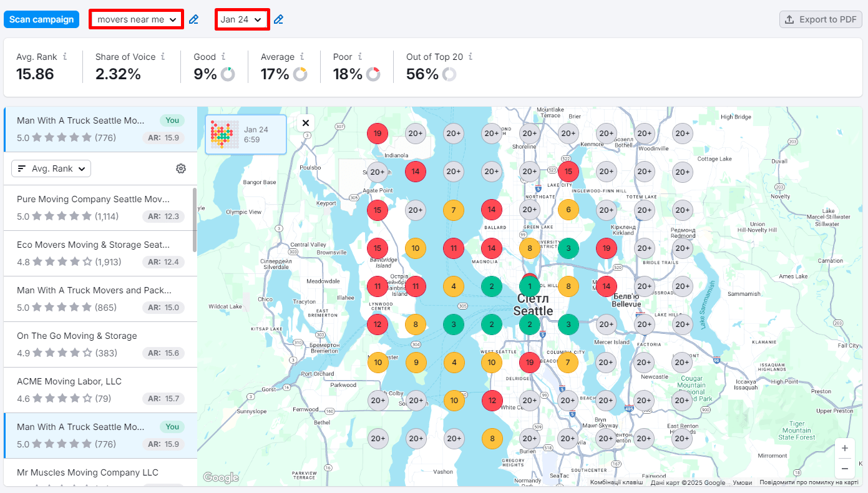Image resolution: width=868 pixels, height=493 pixels.
Task: Click the yellow rank 6 map pin
Action: click(x=568, y=210)
